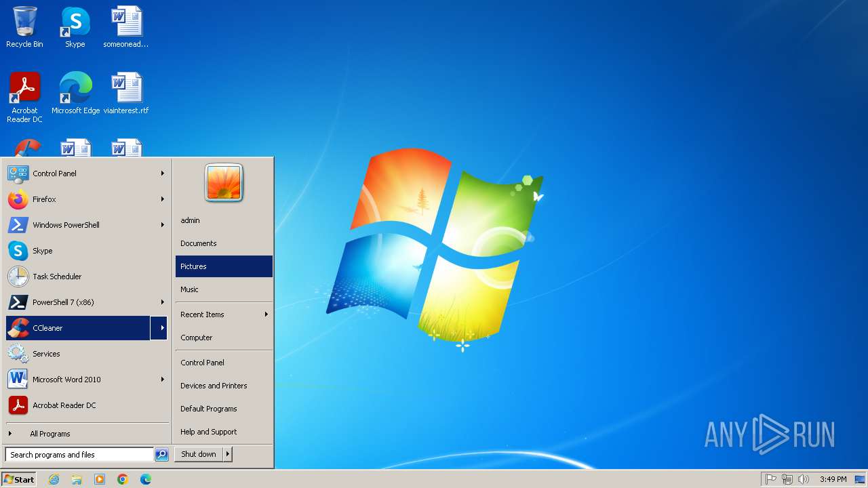Launch CCleaner from Start menu
Image resolution: width=868 pixels, height=488 pixels.
(78, 328)
